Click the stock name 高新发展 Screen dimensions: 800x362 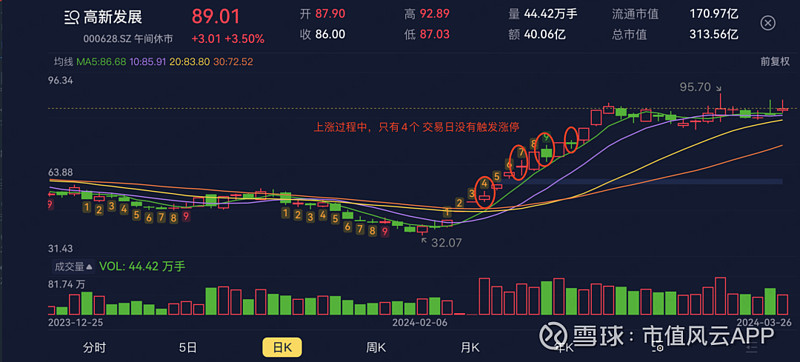click(x=113, y=17)
